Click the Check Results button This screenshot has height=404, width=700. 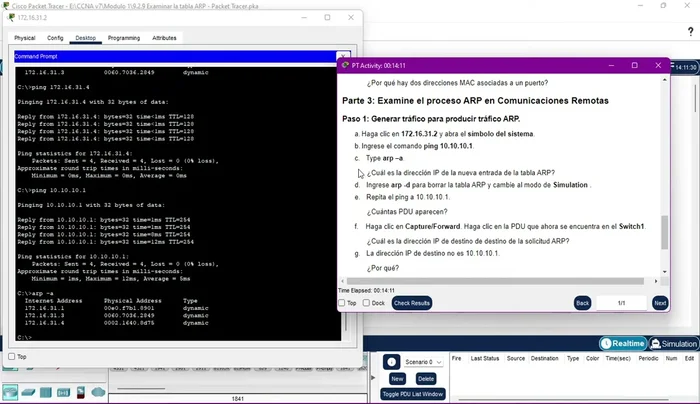click(412, 303)
